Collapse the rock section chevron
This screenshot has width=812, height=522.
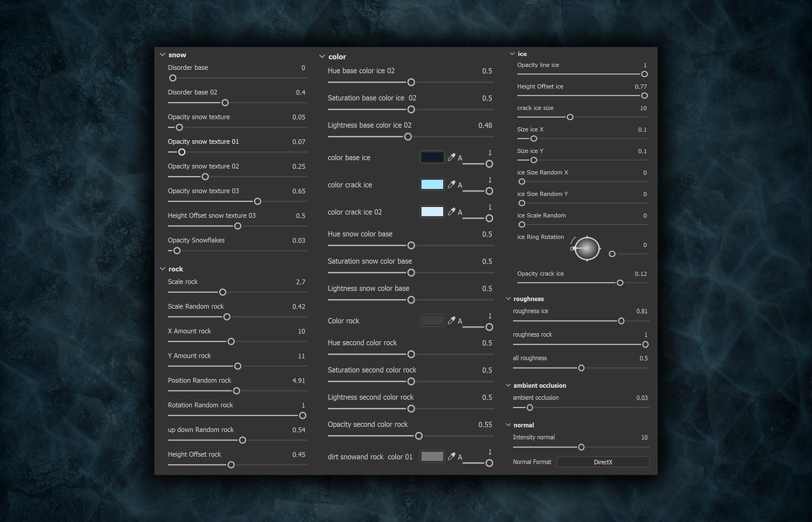(x=163, y=269)
